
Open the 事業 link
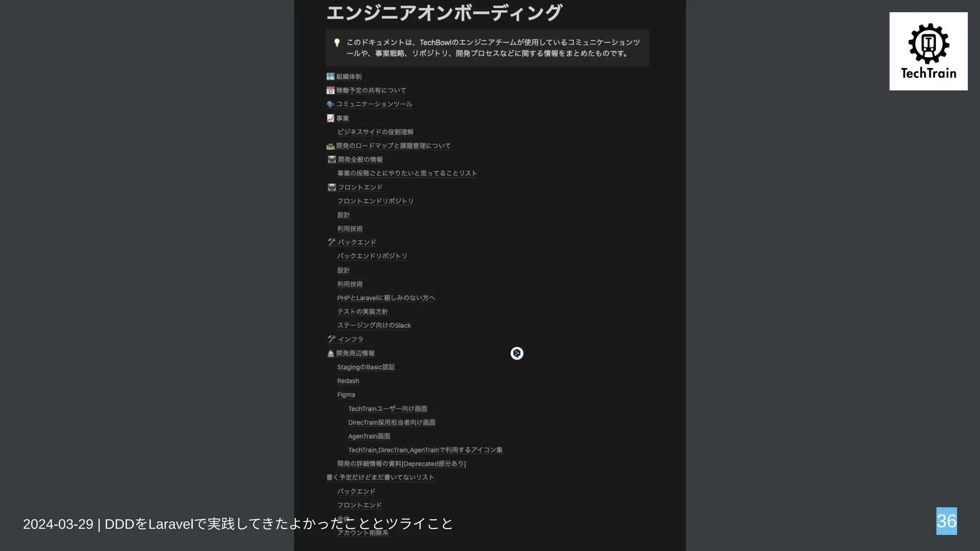pos(343,118)
